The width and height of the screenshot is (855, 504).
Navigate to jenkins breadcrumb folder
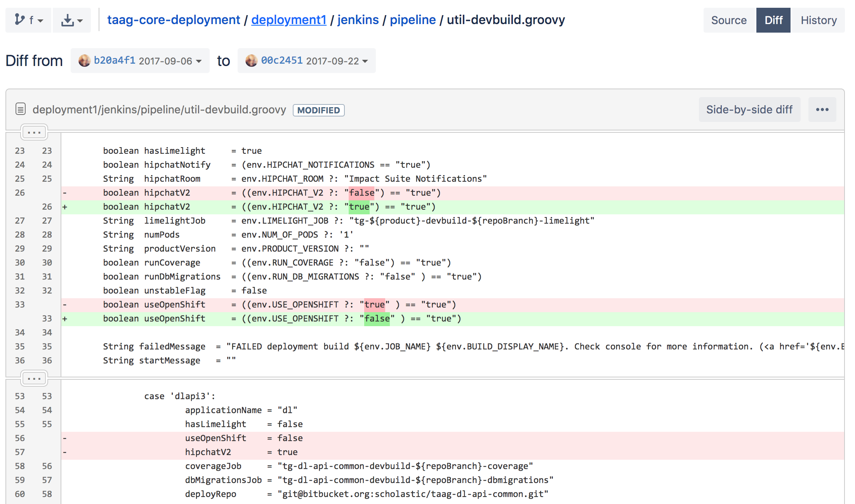coord(358,20)
